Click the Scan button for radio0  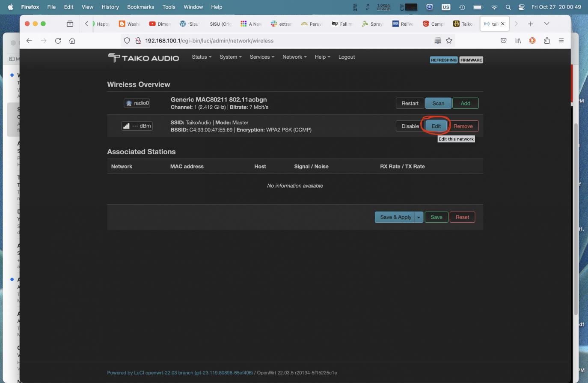point(438,103)
